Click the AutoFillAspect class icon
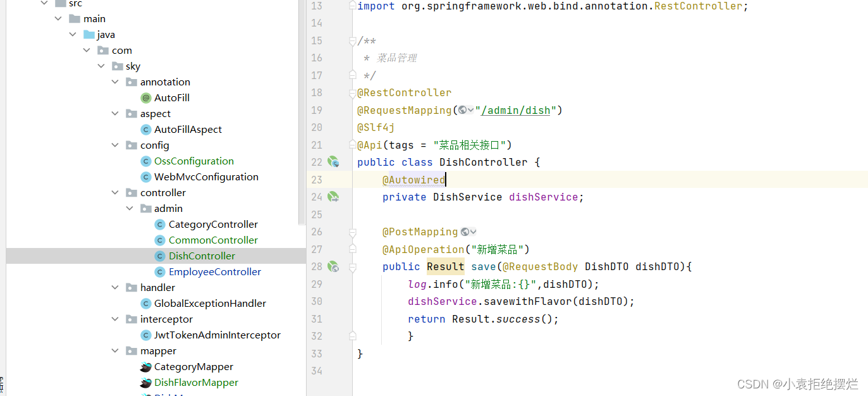Image resolution: width=868 pixels, height=396 pixels. tap(146, 130)
